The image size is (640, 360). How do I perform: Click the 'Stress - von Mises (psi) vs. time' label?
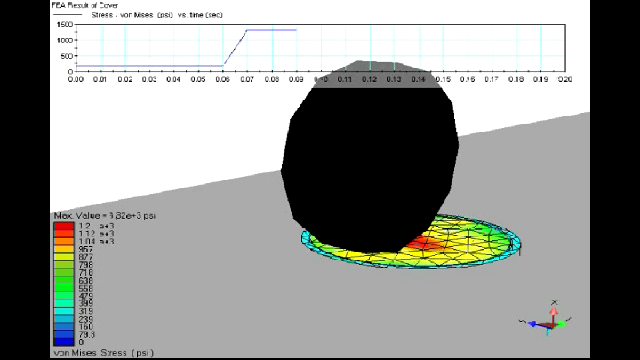pos(157,15)
